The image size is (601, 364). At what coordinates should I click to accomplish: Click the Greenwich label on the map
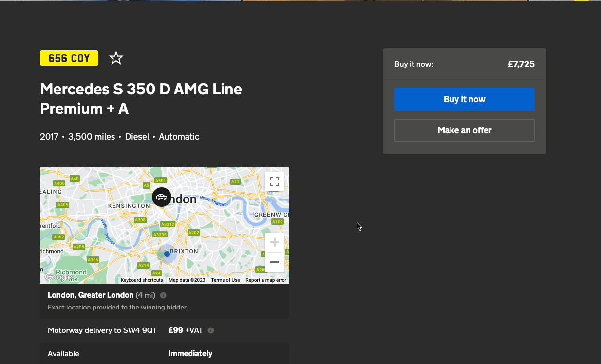click(x=272, y=215)
